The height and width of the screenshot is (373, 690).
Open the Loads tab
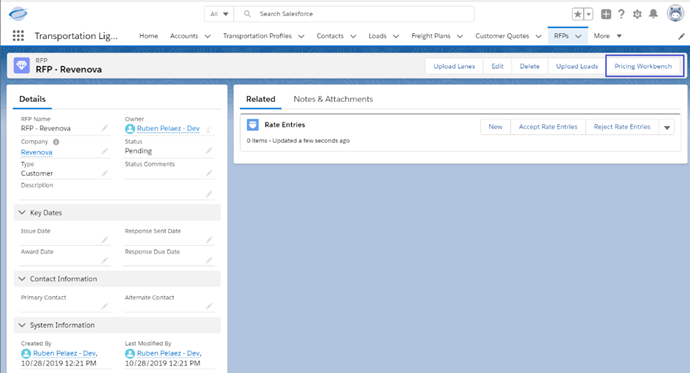click(378, 36)
